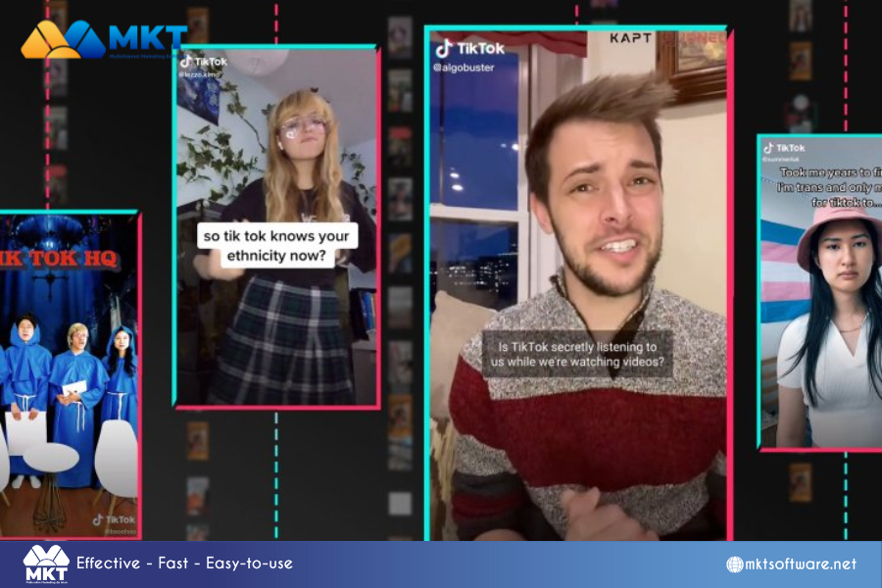This screenshot has width=882, height=588.
Task: Click the KAPT text on the top of video
Action: (x=630, y=38)
